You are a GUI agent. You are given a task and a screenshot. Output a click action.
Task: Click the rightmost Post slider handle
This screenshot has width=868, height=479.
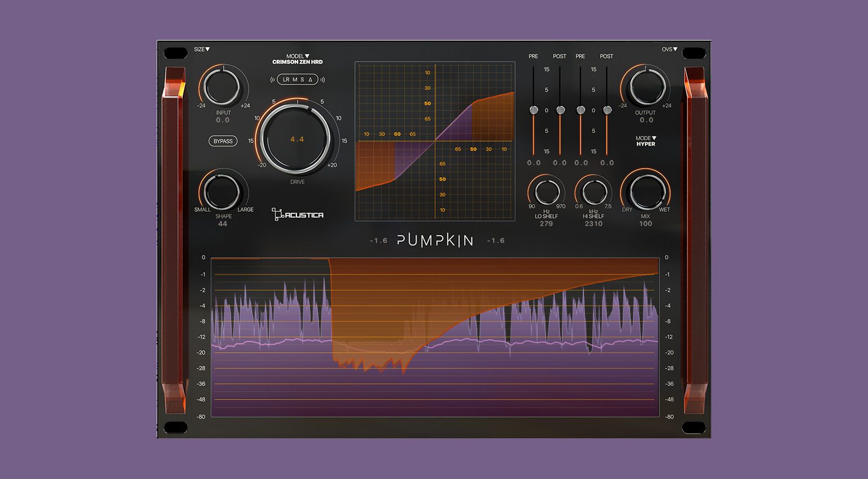pos(607,110)
